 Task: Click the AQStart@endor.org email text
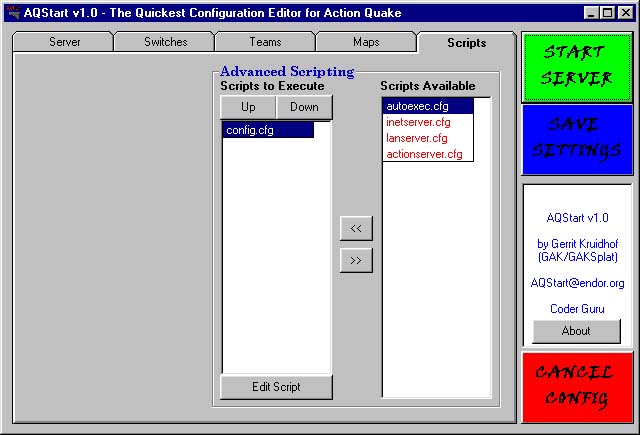[577, 283]
